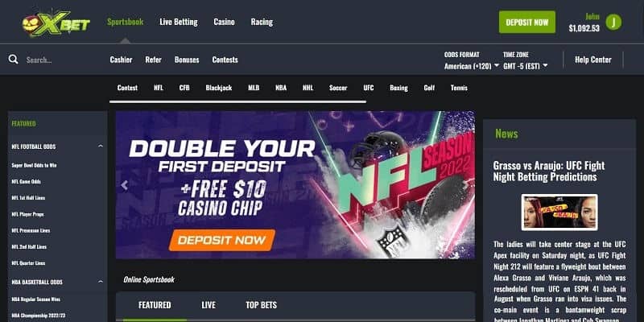Open the Odds Format dropdown
Viewport: 644px width, 322px height.
pos(472,66)
